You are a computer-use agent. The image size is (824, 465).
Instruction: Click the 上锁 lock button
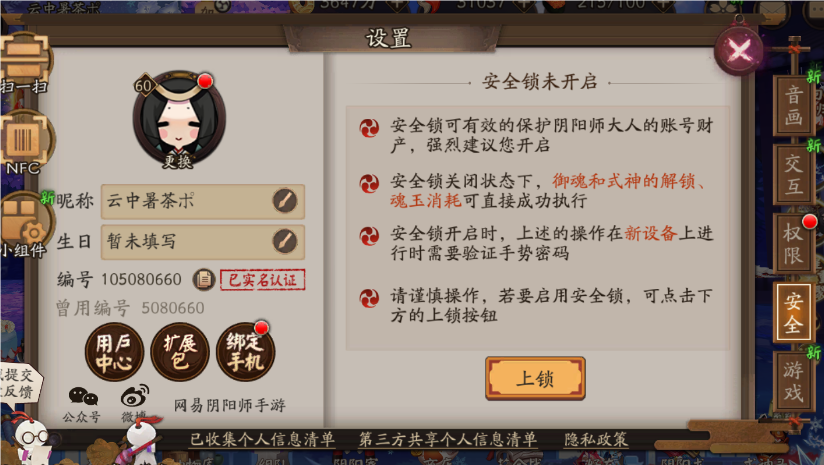coord(535,378)
